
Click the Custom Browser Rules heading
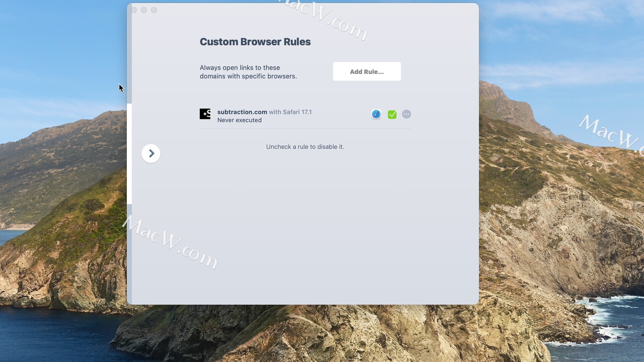tap(255, 42)
